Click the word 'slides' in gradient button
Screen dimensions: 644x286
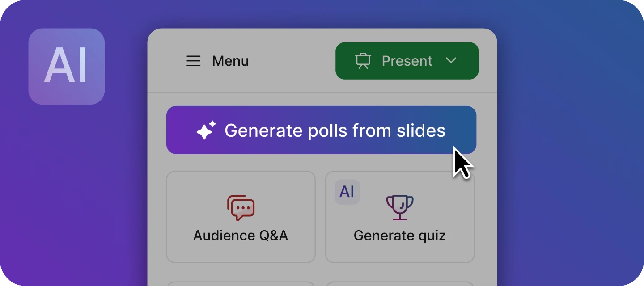(421, 130)
